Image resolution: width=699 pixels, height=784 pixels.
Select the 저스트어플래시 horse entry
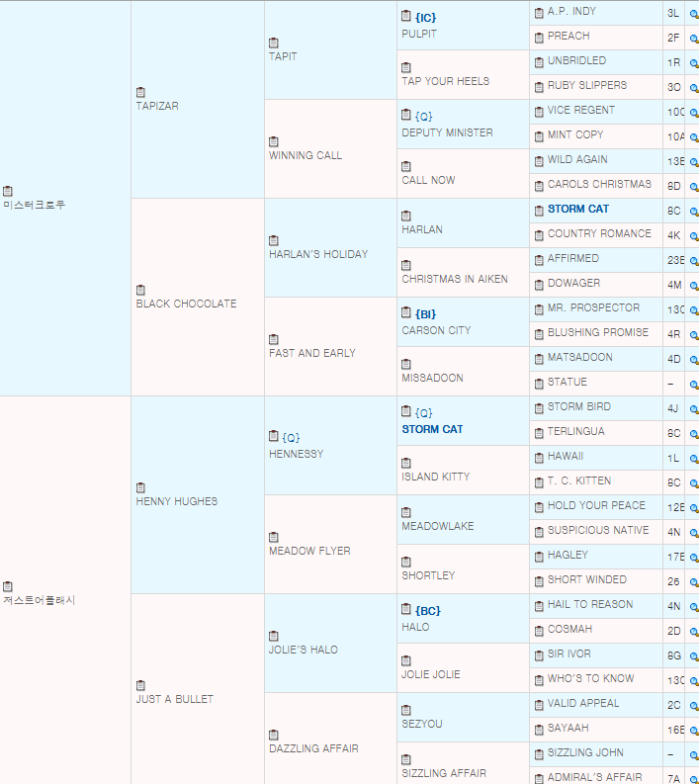click(40, 600)
